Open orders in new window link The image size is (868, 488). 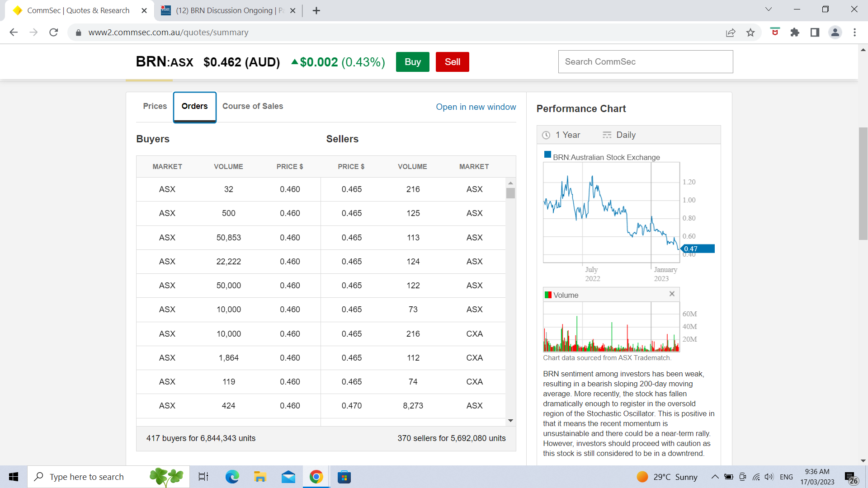[476, 107]
